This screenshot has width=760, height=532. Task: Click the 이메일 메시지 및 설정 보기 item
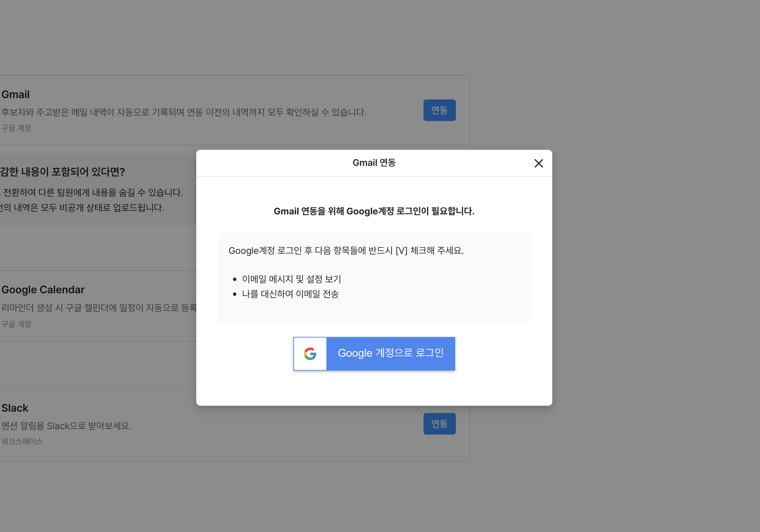tap(291, 279)
